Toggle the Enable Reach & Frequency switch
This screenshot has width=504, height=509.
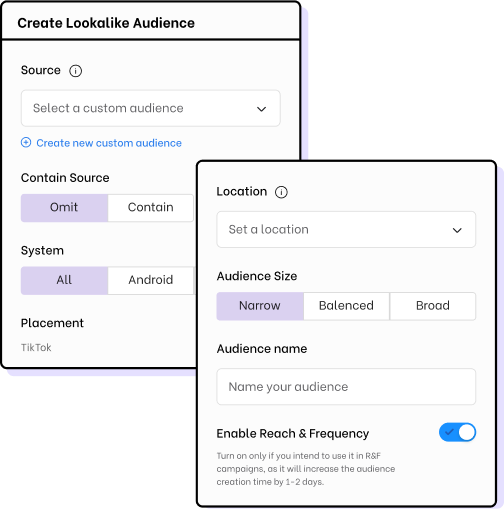coord(457,432)
